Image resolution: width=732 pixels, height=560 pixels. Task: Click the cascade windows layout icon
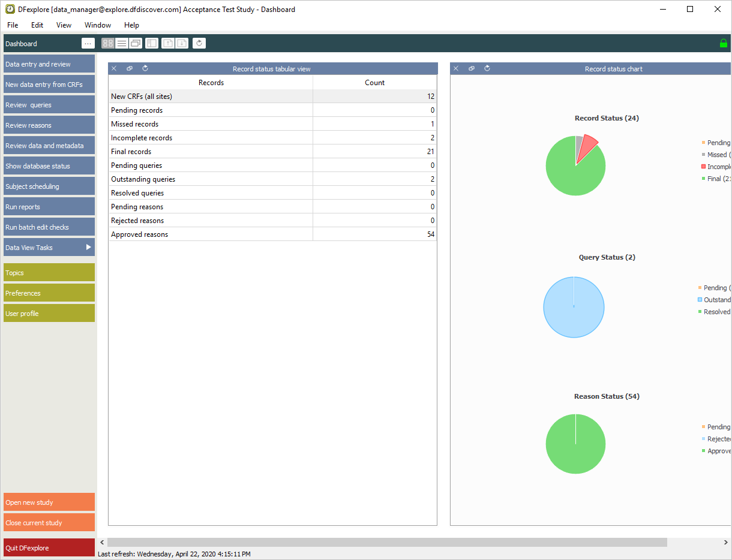(x=136, y=43)
